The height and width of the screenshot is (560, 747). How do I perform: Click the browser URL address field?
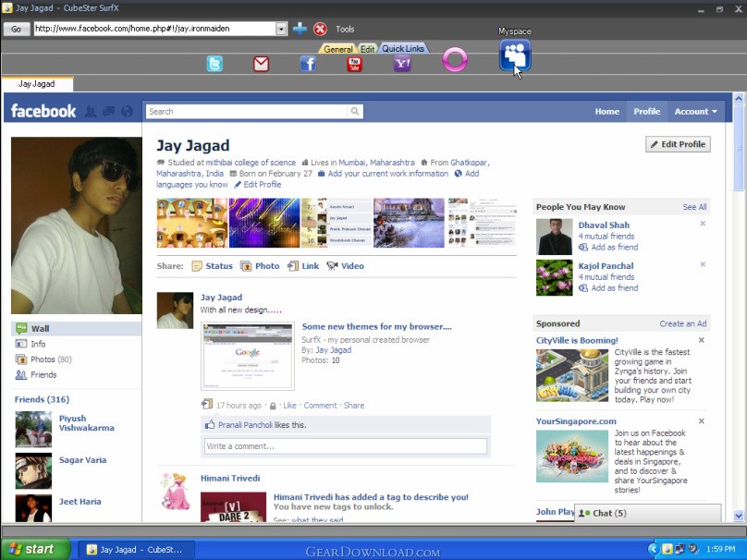tap(154, 29)
